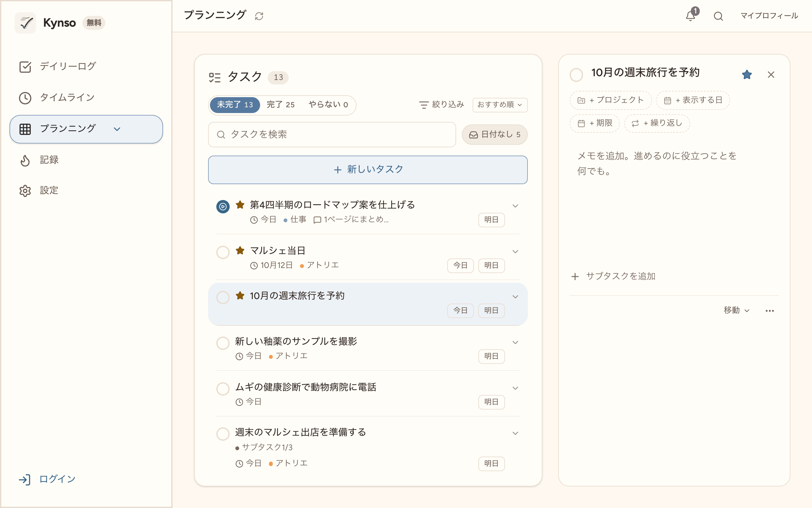
Task: Click the 新しいタスク button
Action: click(x=368, y=170)
